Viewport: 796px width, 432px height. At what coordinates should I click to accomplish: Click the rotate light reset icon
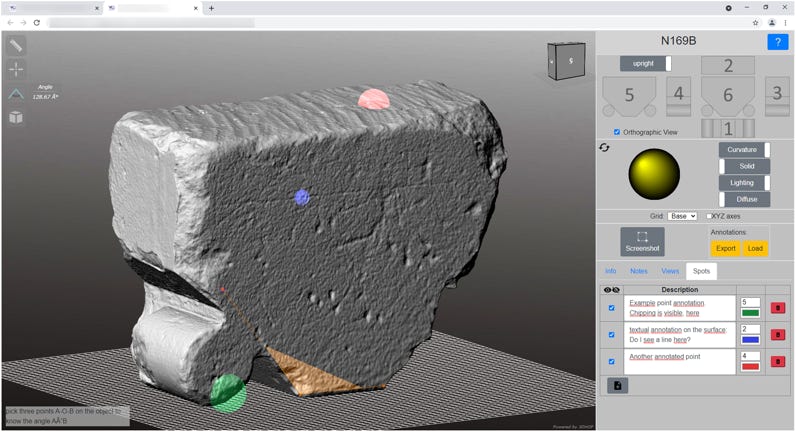pyautogui.click(x=604, y=148)
